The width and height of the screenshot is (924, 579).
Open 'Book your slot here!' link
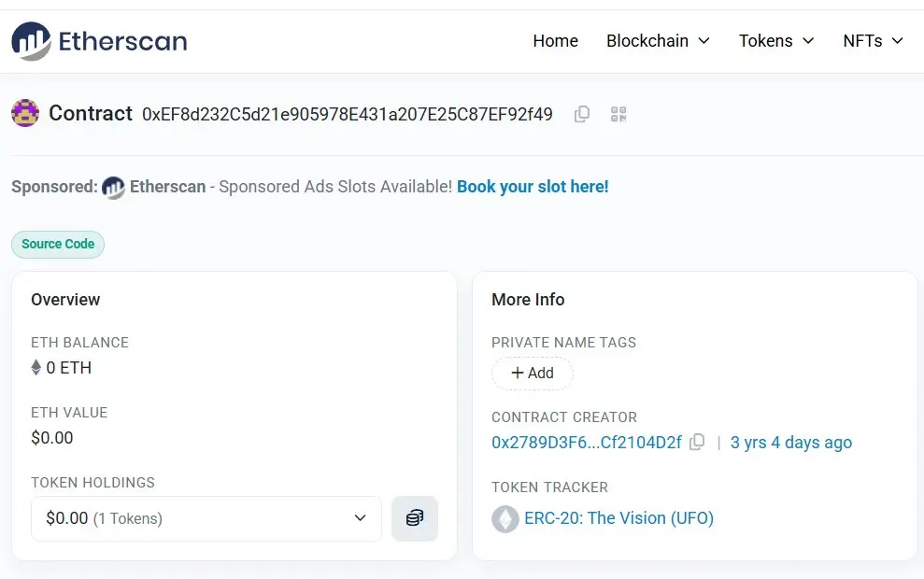click(x=533, y=187)
